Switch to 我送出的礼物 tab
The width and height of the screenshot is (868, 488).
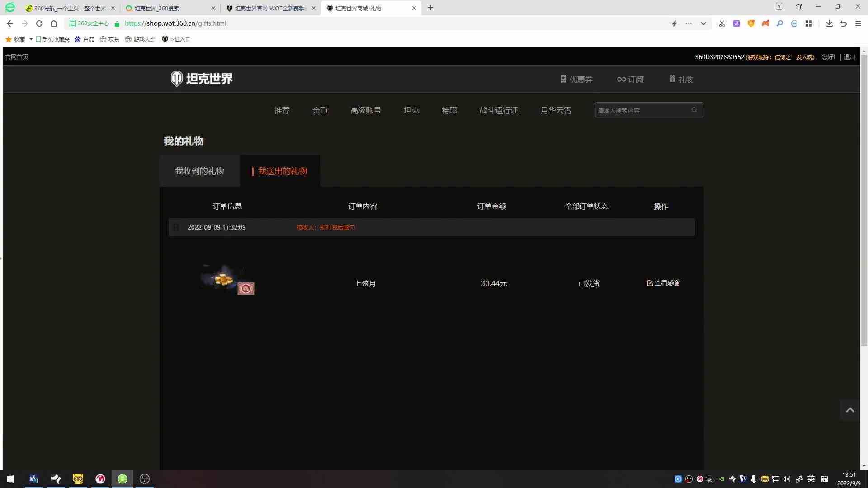pyautogui.click(x=280, y=171)
